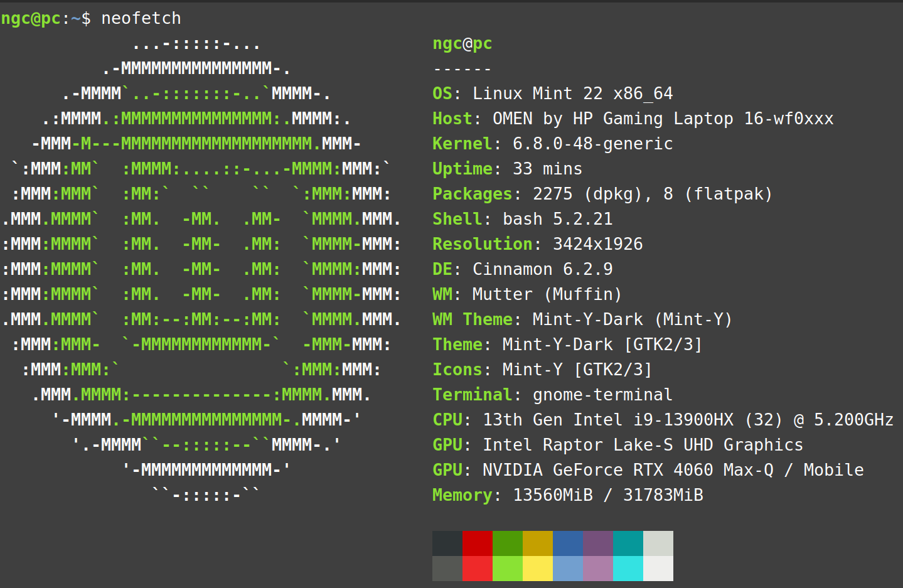Click the Kernel version 6.8.0-48-generic text
This screenshot has width=903, height=588.
(592, 144)
